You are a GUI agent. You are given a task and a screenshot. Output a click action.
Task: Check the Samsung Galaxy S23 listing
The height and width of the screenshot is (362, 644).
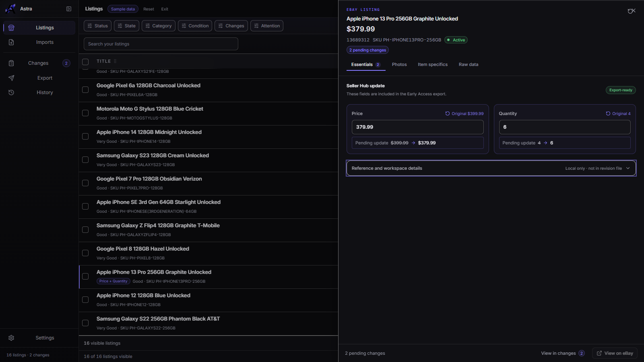85,160
